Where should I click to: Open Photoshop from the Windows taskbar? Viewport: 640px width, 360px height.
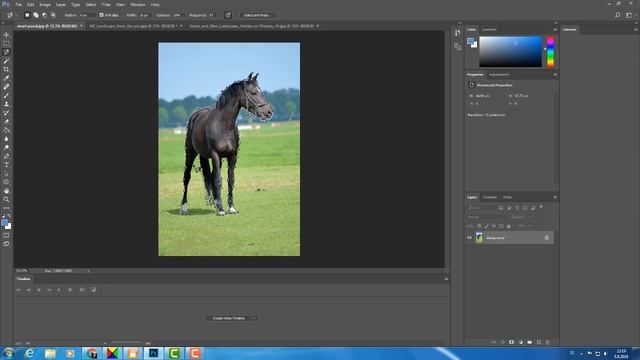coord(153,353)
